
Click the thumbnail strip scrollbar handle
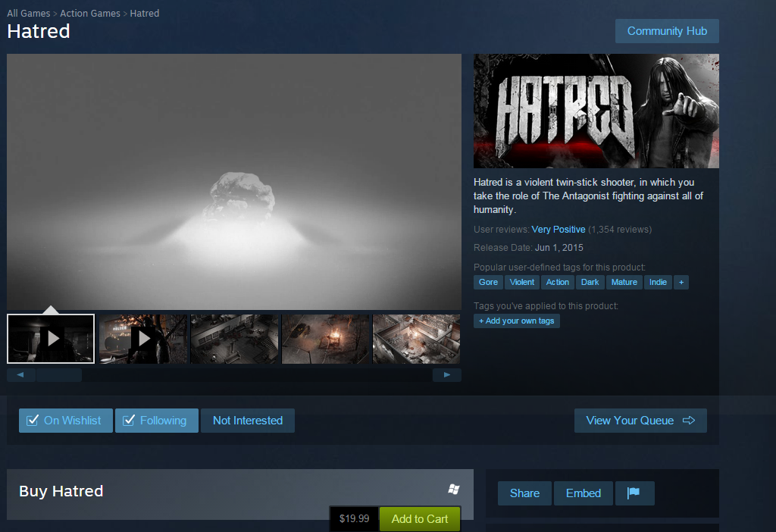[x=59, y=375]
